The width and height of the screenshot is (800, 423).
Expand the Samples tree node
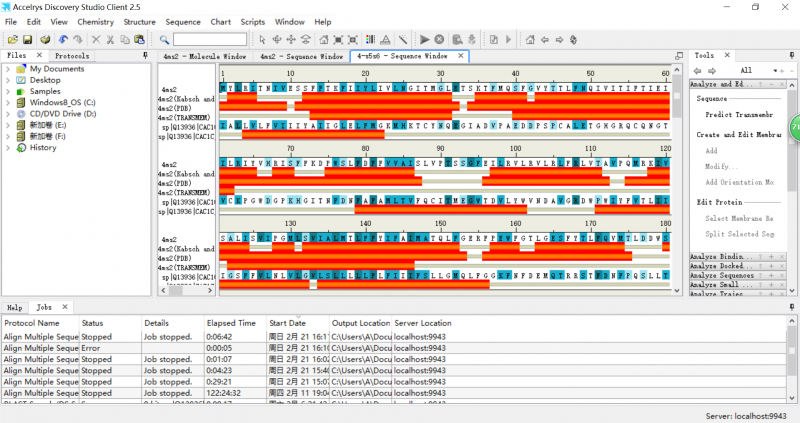click(8, 91)
